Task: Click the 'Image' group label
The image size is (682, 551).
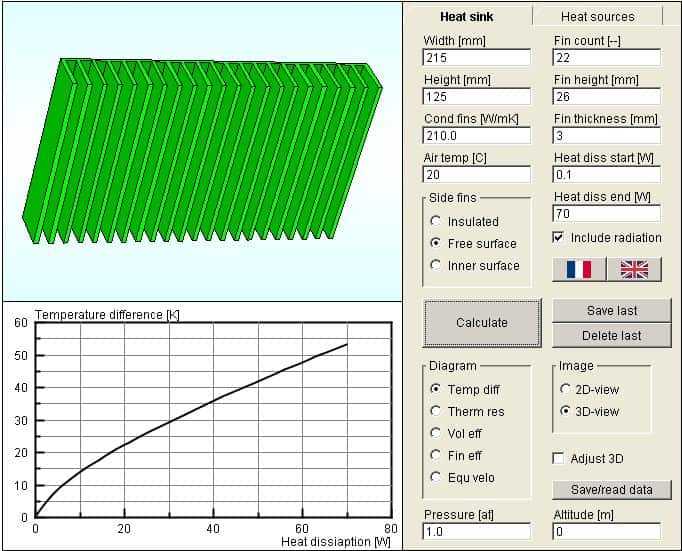Action: pyautogui.click(x=576, y=366)
